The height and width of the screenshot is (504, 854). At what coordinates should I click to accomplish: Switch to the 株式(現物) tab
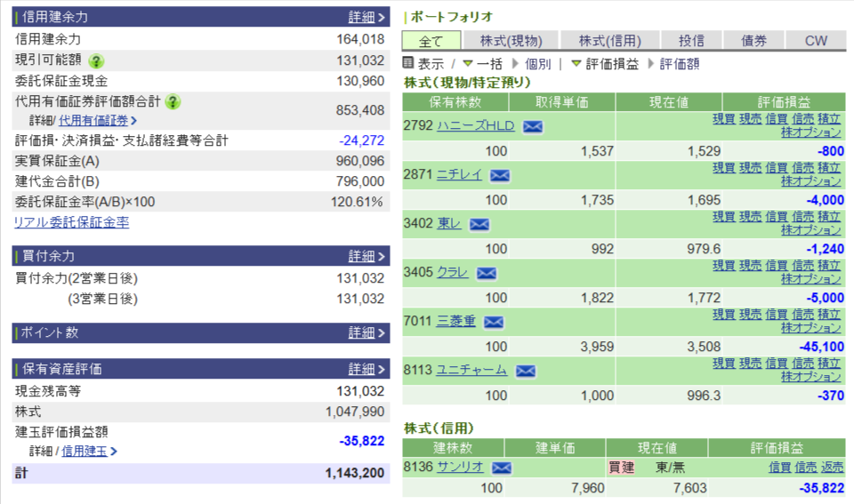pyautogui.click(x=511, y=41)
